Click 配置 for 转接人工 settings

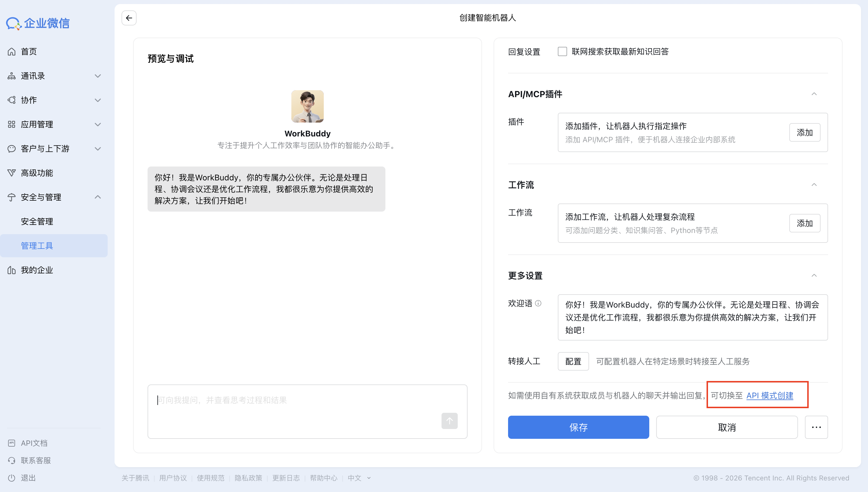coord(573,361)
